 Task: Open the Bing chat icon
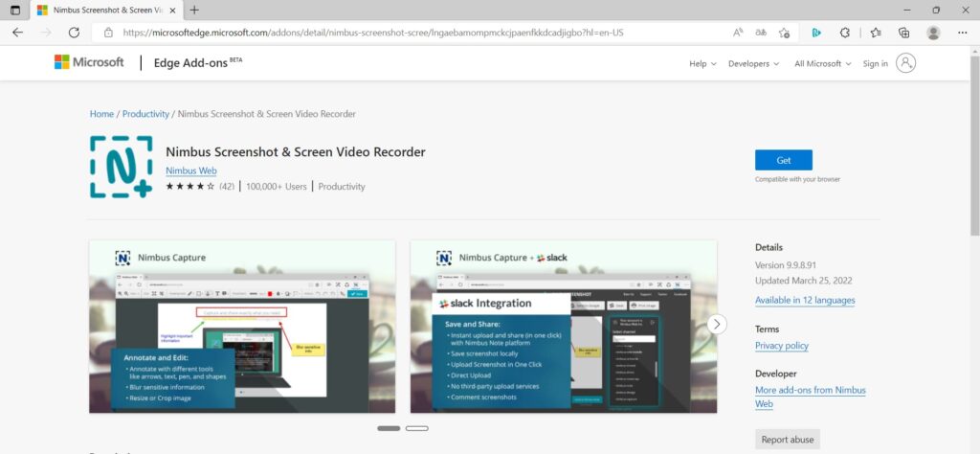coord(816,33)
